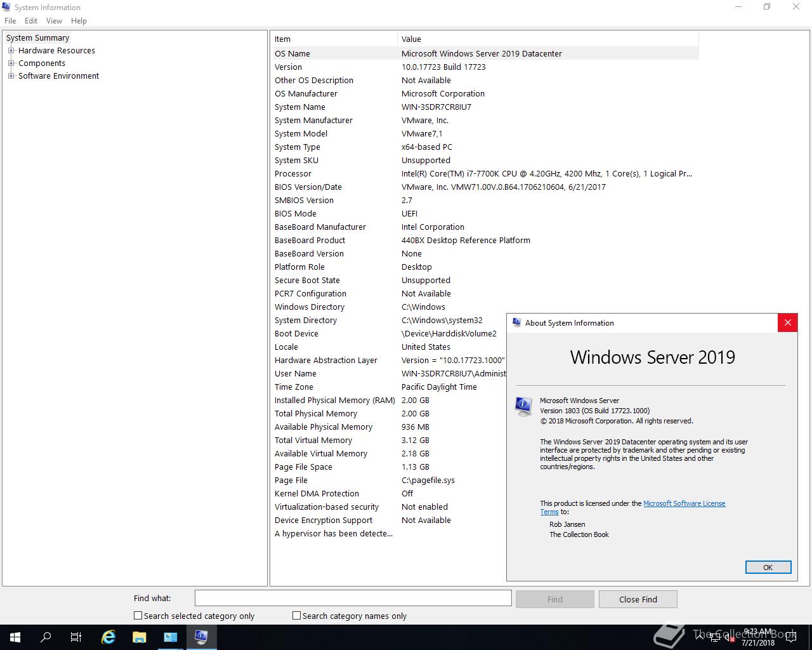Click the WIN-3SDR7CR8IU7 system name value
This screenshot has width=812, height=650.
coord(436,107)
